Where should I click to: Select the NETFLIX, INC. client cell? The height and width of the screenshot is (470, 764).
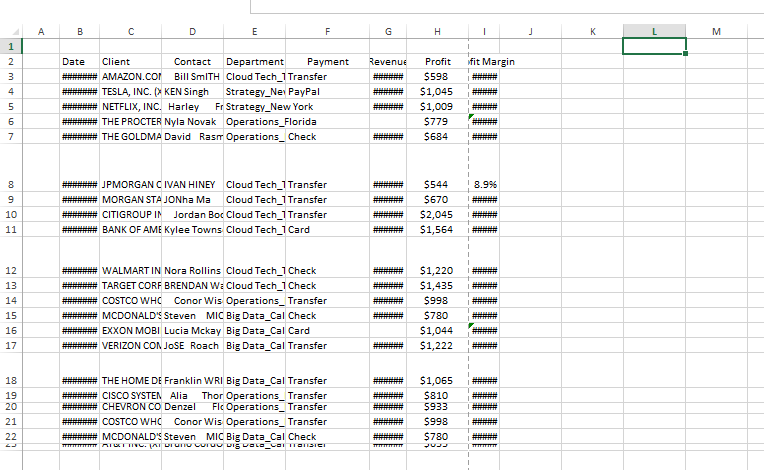pyautogui.click(x=131, y=107)
